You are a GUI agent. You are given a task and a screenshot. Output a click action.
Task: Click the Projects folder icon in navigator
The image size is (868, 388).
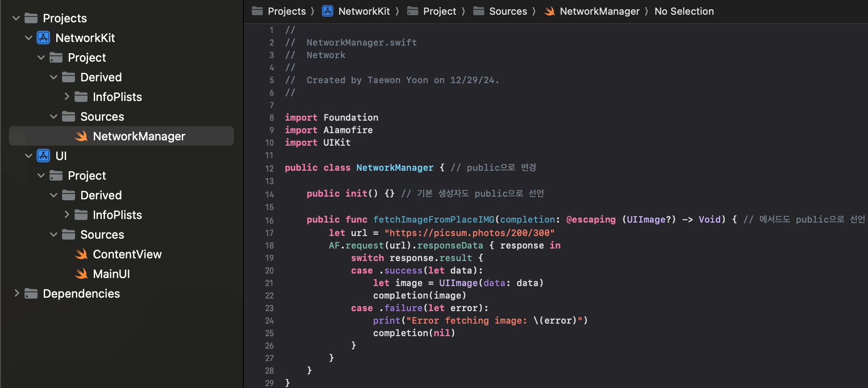pyautogui.click(x=31, y=18)
